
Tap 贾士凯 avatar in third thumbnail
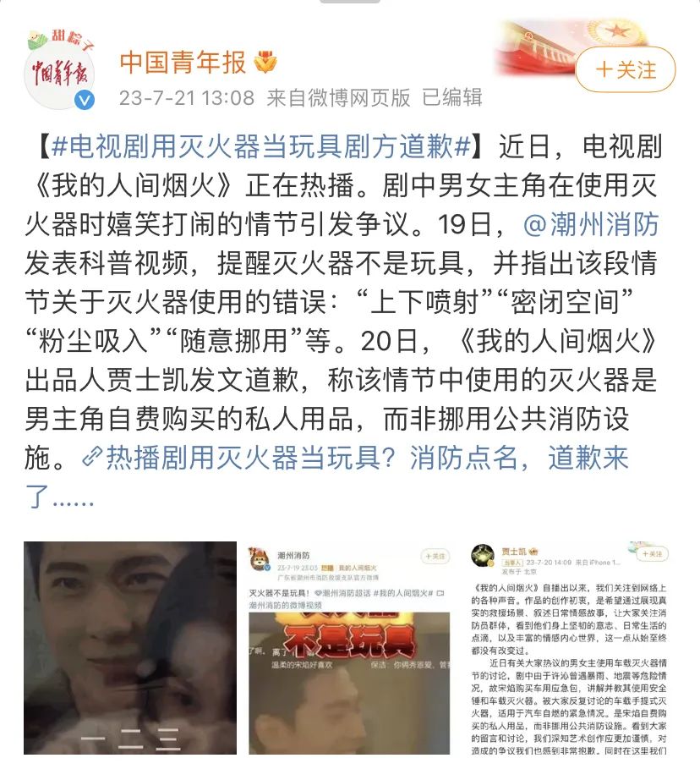483,556
